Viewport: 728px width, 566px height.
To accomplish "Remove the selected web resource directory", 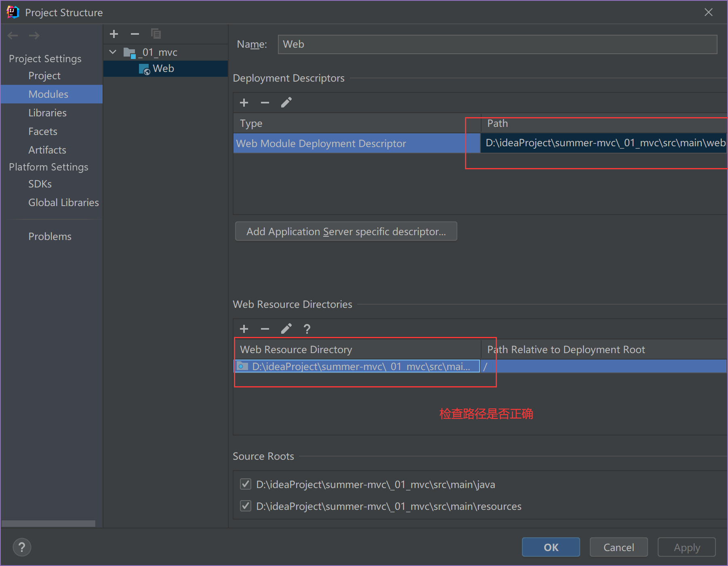I will coord(265,329).
